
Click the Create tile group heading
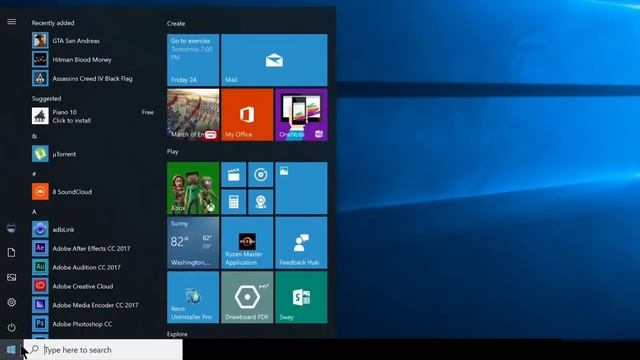point(176,23)
